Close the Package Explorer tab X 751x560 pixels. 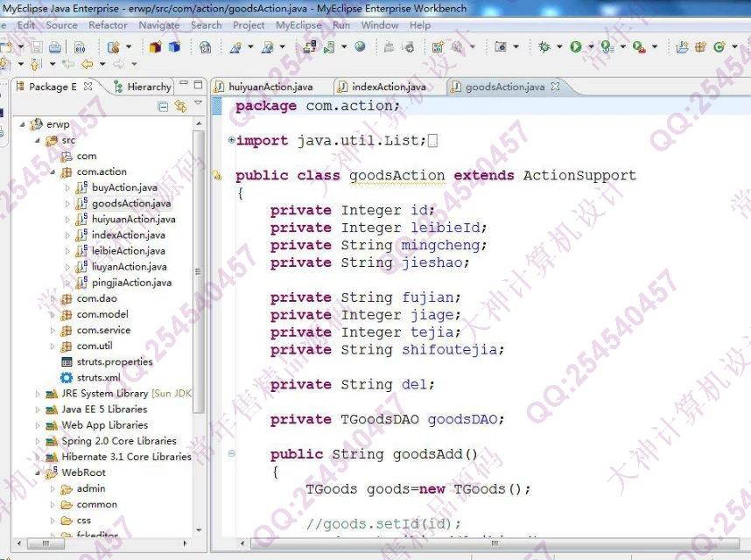(88, 86)
